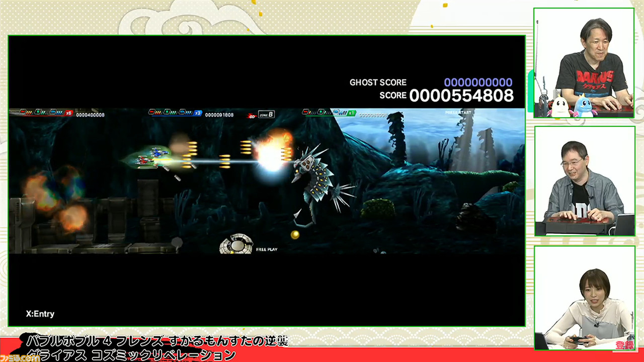Image resolution: width=644 pixels, height=362 pixels.
Task: Select top webcam with Darius shirt man
Action: [x=584, y=63]
